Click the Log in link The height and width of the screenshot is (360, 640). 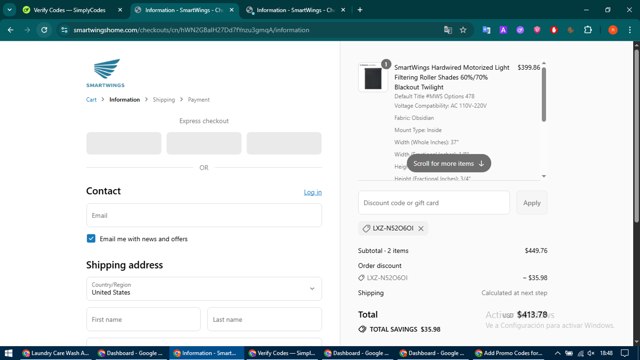tap(313, 192)
